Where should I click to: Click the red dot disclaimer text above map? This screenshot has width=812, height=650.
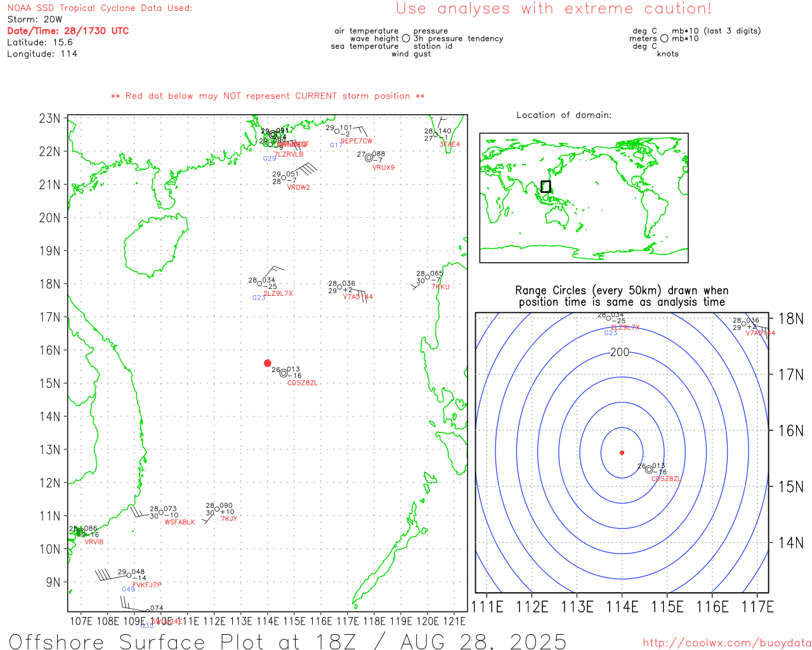(x=268, y=96)
